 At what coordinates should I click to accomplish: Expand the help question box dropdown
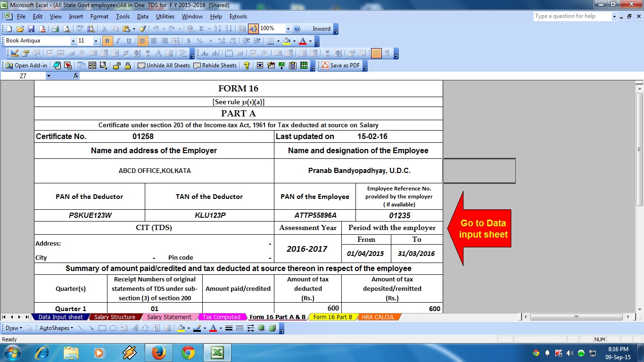(614, 16)
